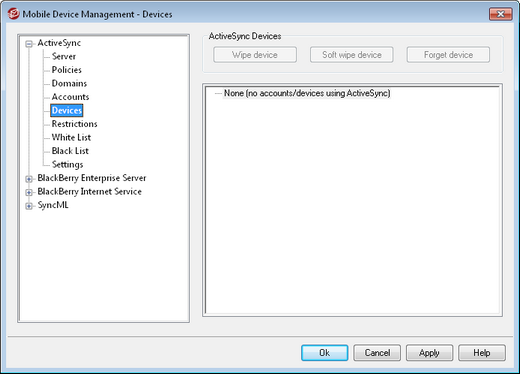Select White List tree item
Viewport: 520px width, 374px height.
pos(71,137)
